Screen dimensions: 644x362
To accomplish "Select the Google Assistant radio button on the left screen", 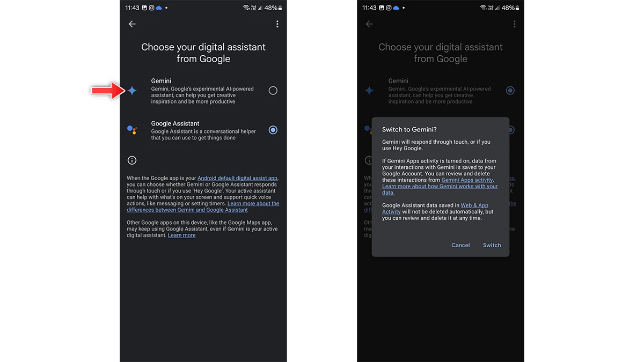I will click(x=273, y=130).
